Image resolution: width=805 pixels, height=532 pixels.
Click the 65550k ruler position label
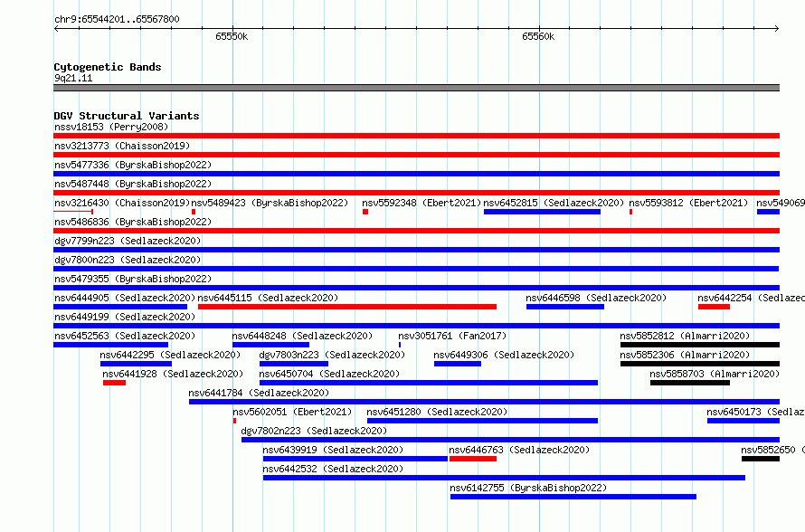(232, 36)
